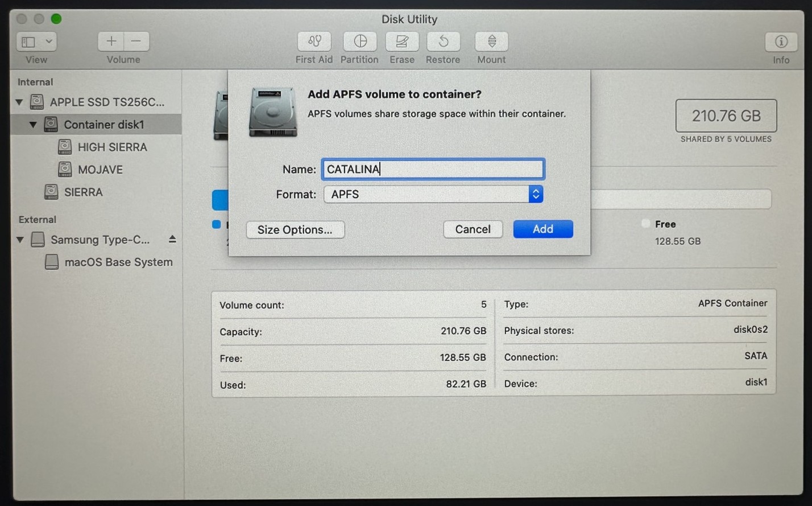Click the remove volume minus button
This screenshot has width=812, height=506.
point(136,41)
